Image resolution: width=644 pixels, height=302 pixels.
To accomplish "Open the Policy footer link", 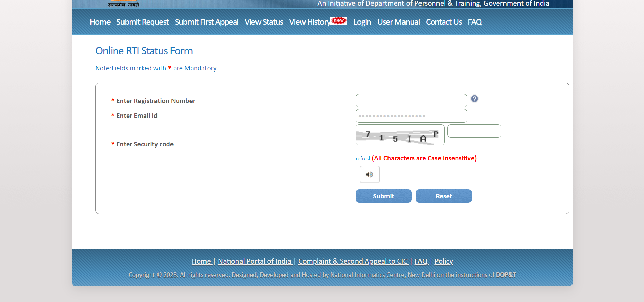I will 444,261.
